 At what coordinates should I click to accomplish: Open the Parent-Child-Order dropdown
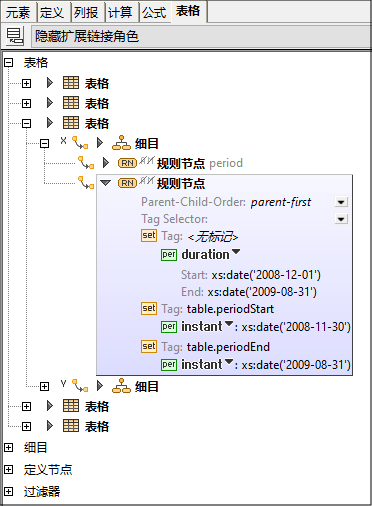click(341, 202)
